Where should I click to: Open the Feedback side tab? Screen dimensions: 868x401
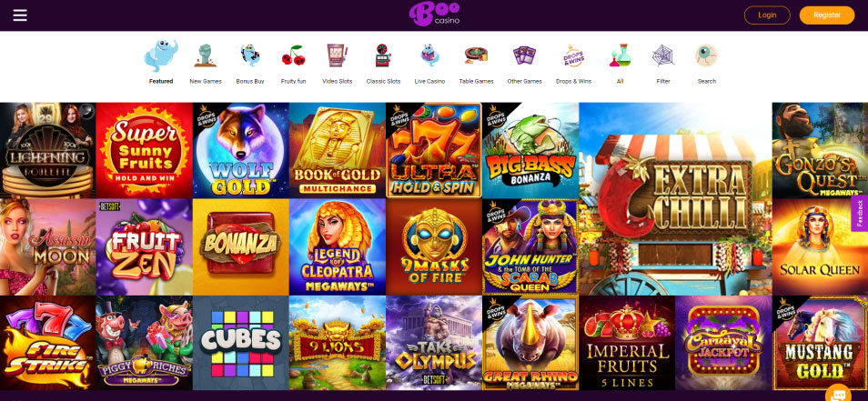860,213
